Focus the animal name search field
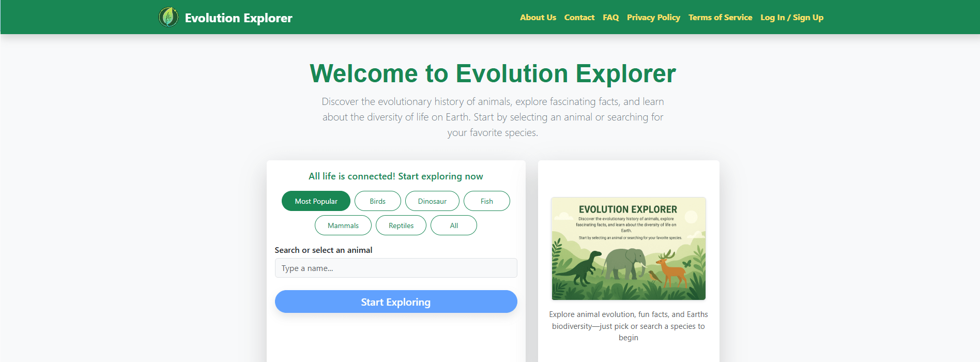 click(x=395, y=268)
